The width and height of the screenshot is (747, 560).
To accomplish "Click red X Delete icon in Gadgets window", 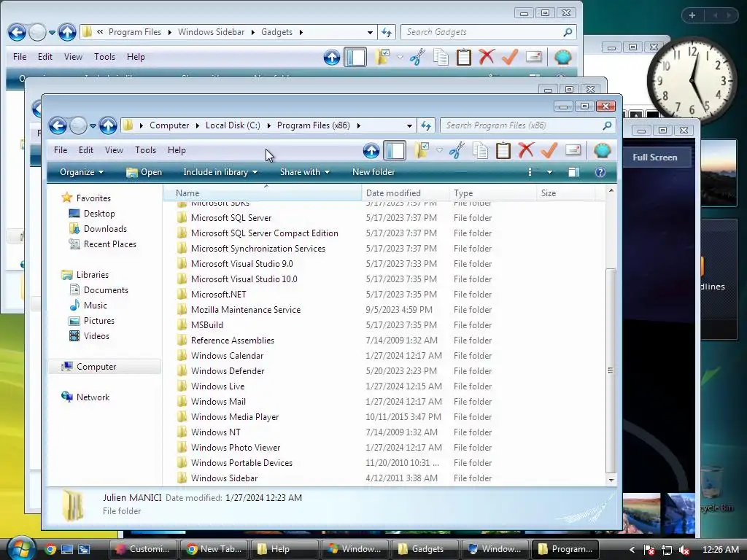I will click(x=487, y=57).
